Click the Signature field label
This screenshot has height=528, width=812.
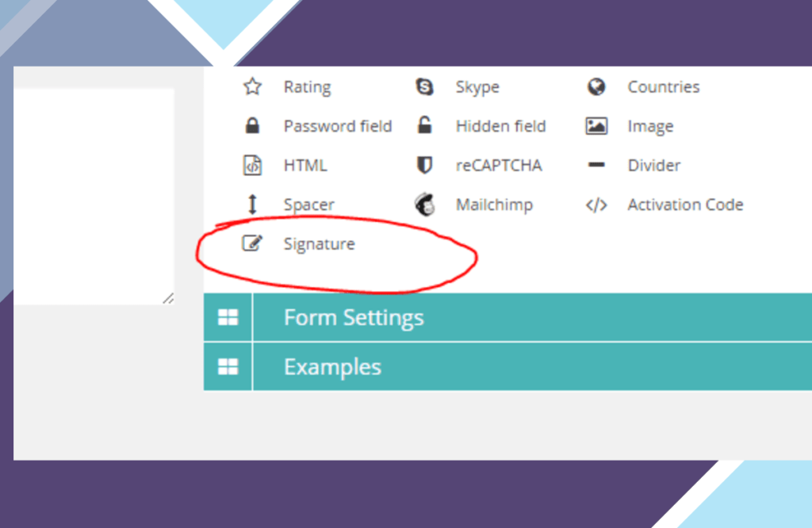[319, 244]
